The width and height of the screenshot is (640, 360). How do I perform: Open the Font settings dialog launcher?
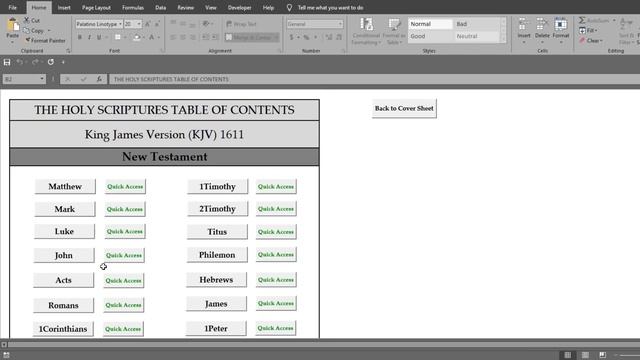coord(162,51)
